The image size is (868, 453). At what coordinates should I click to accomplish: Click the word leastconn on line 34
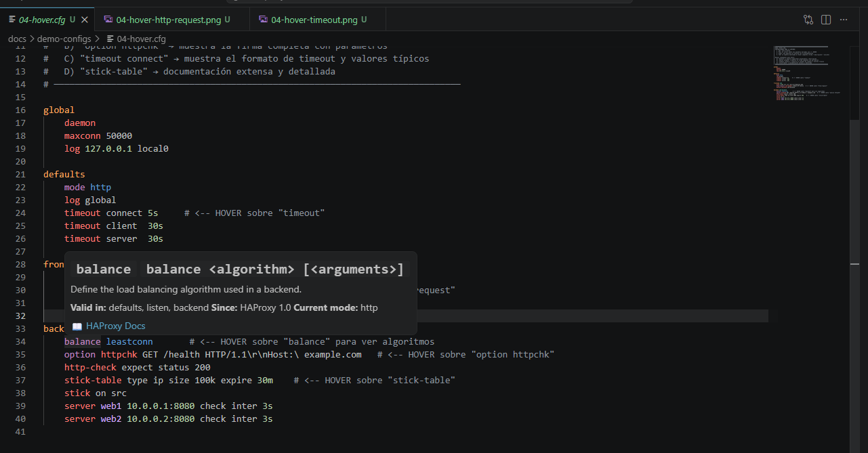(129, 341)
